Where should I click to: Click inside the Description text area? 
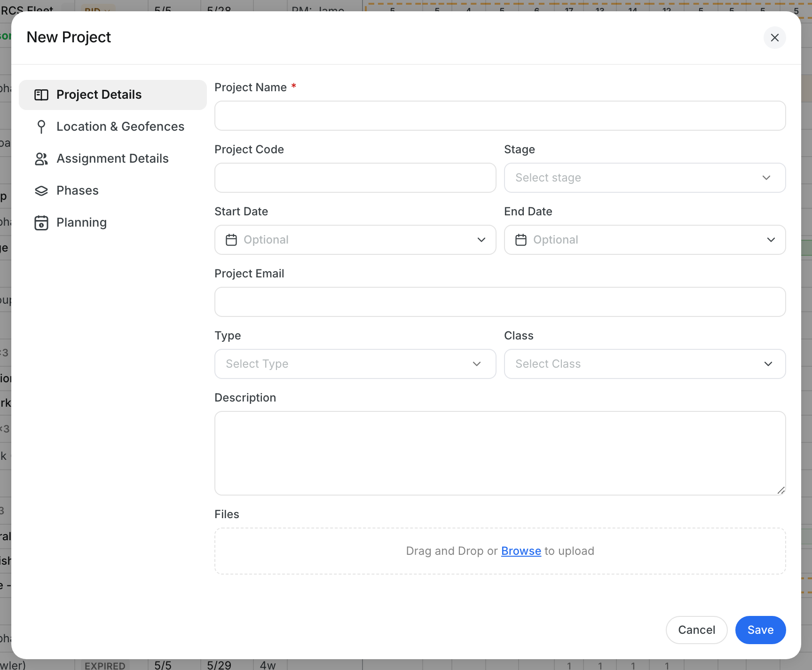pos(500,453)
